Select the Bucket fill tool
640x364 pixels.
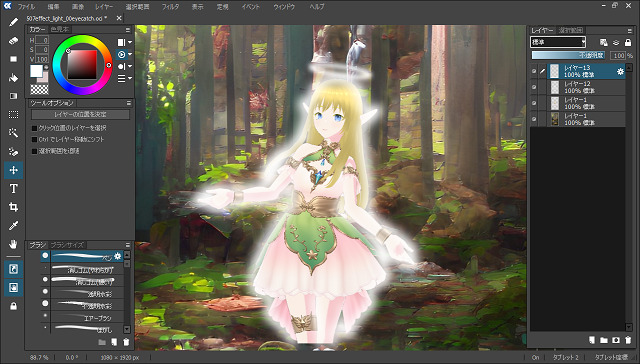(13, 78)
